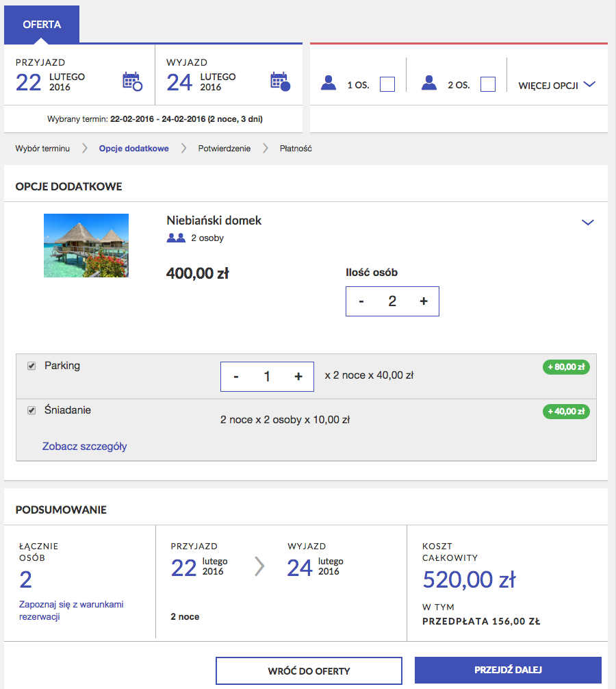Open the Niebiański domek photo thumbnail

(86, 246)
